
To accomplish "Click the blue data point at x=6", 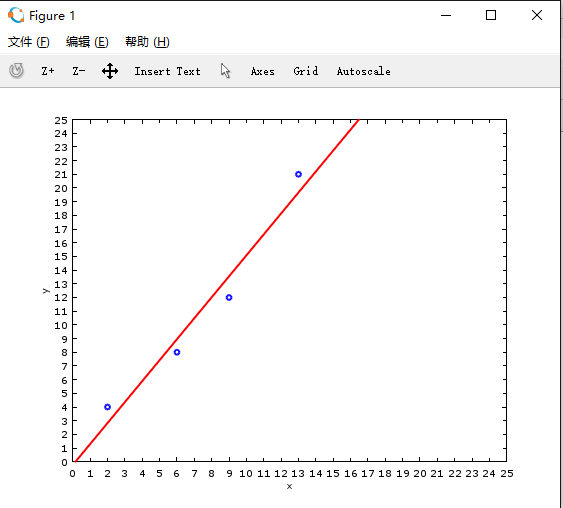I will pos(177,352).
